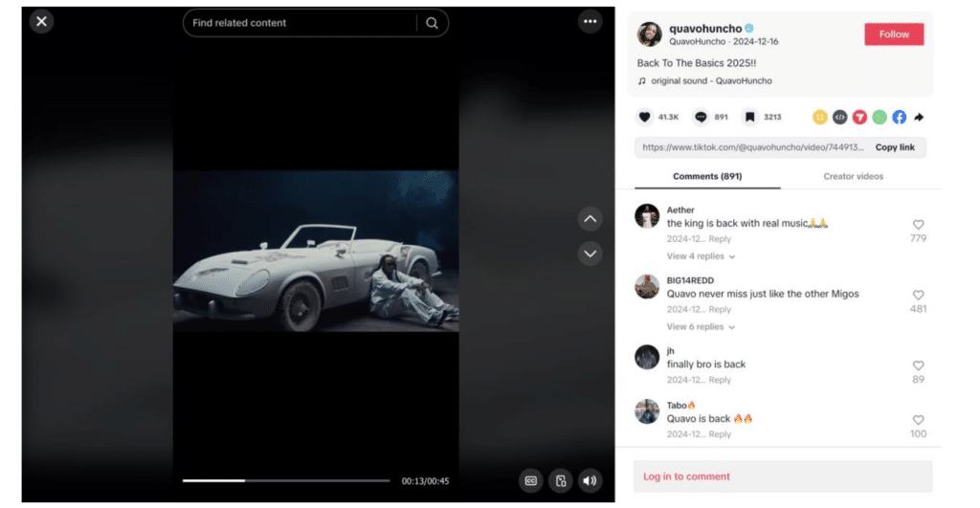Viewport: 980px width, 508px height.
Task: Click the search magnifier icon
Action: 432,23
